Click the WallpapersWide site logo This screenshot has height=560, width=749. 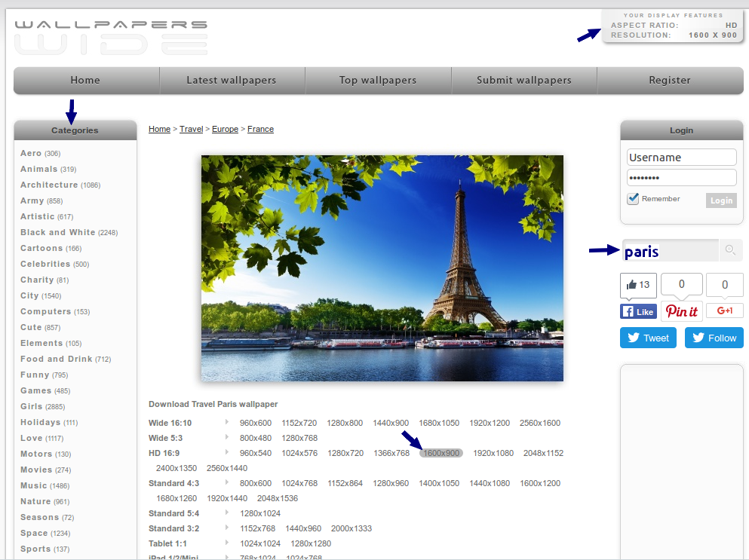[x=111, y=37]
